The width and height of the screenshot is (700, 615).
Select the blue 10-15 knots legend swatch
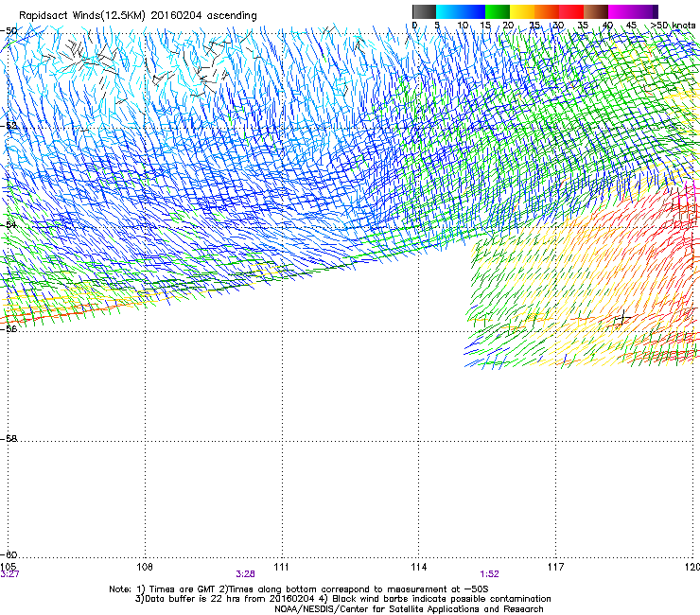coord(473,11)
